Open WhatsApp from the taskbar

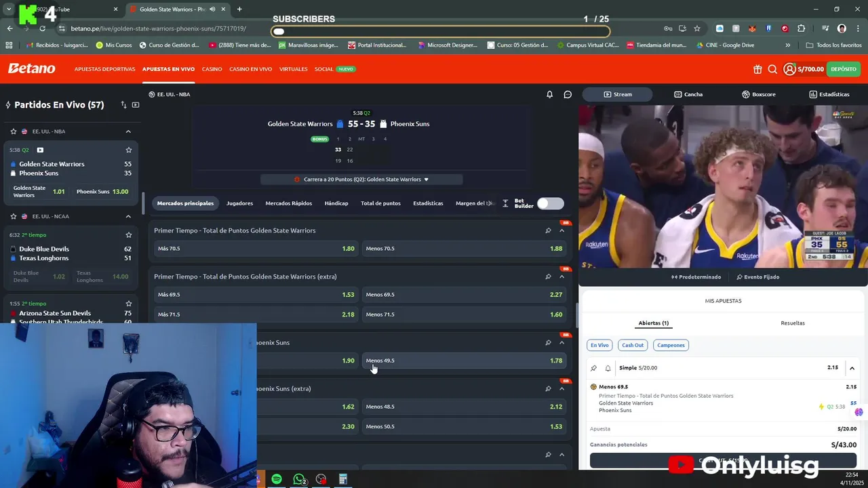[299, 479]
